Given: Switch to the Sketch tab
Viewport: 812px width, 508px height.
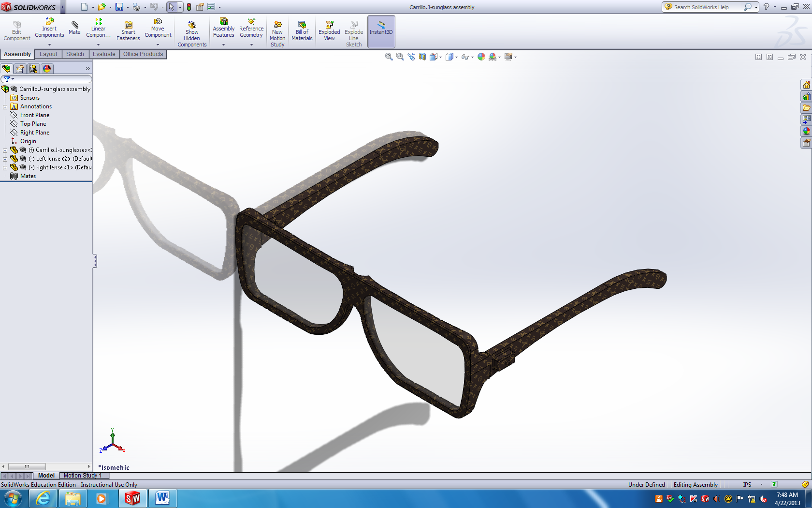Looking at the screenshot, I should click(x=75, y=54).
